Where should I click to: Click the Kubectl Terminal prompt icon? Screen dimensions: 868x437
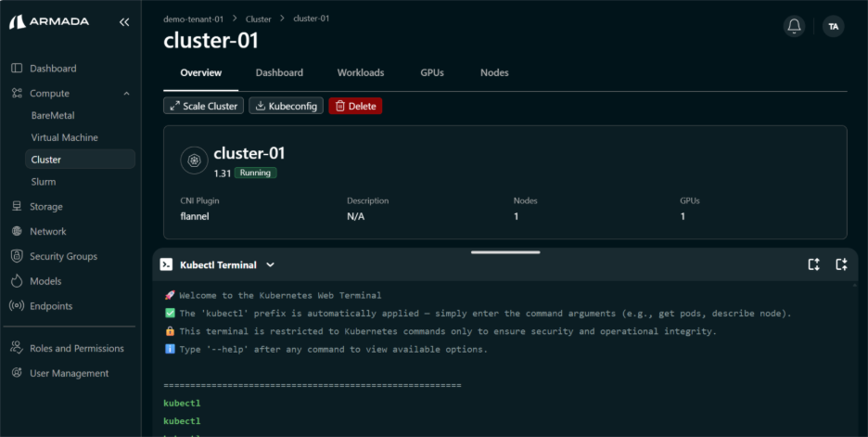(166, 264)
